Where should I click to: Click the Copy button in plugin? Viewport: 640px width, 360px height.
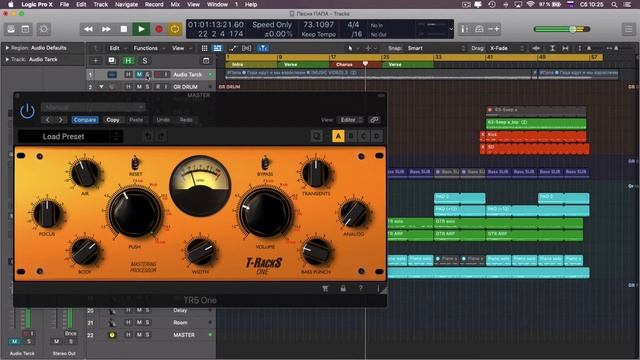click(113, 120)
